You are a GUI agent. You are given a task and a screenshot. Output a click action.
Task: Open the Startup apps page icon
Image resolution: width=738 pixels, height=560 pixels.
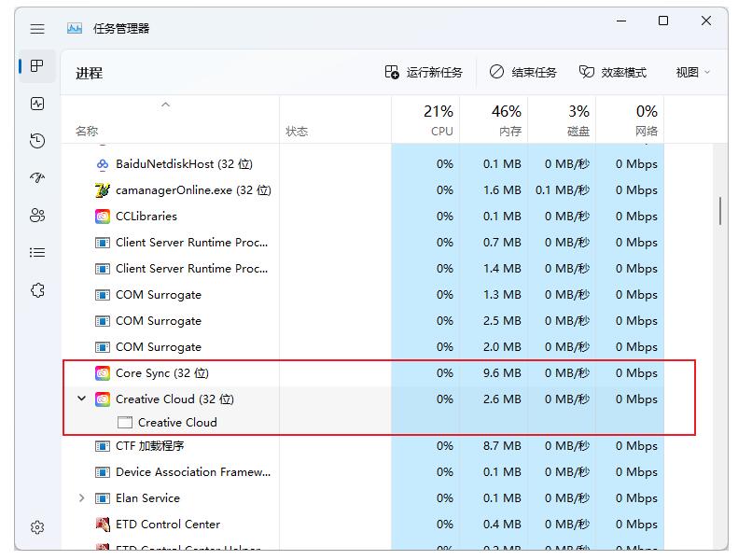[x=37, y=178]
